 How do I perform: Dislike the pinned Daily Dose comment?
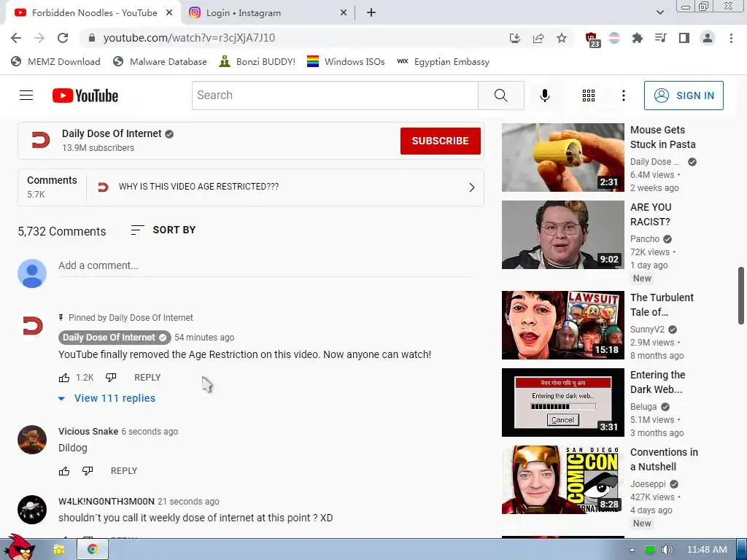(111, 378)
